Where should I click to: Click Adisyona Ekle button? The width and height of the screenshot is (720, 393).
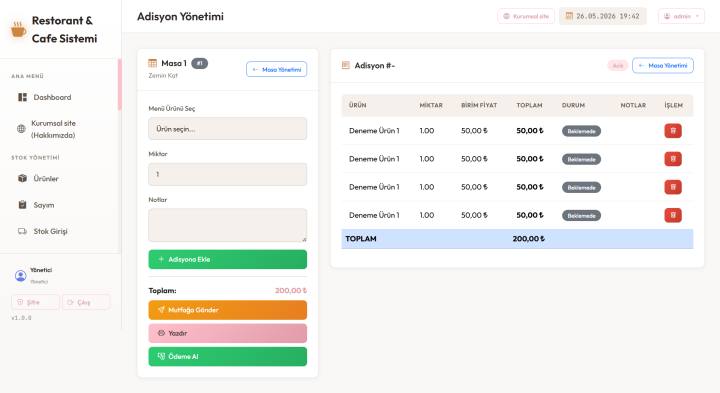(x=227, y=259)
